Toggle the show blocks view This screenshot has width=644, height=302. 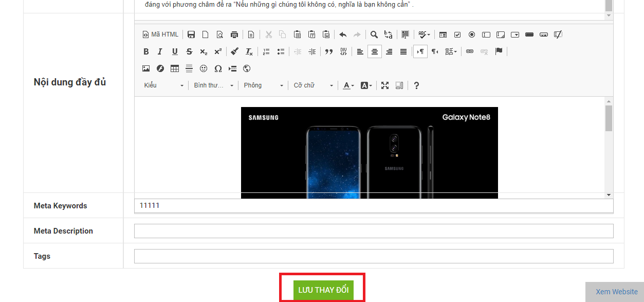(x=399, y=85)
